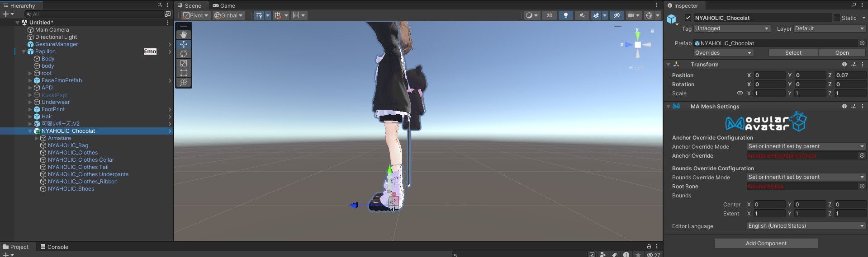
Task: Open MA Mesh Settings help
Action: point(844,107)
